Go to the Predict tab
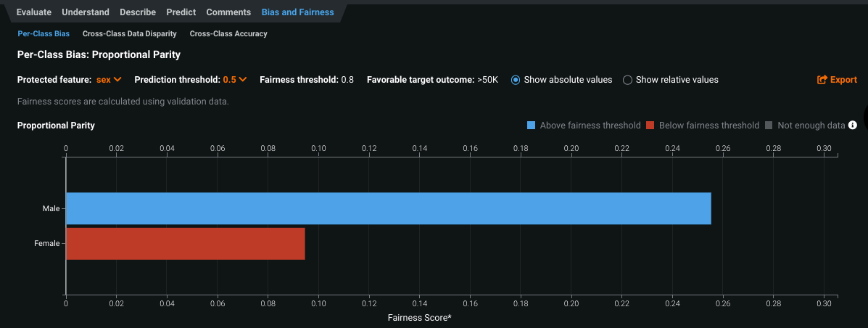Viewport: 868px width, 328px height. coord(181,12)
